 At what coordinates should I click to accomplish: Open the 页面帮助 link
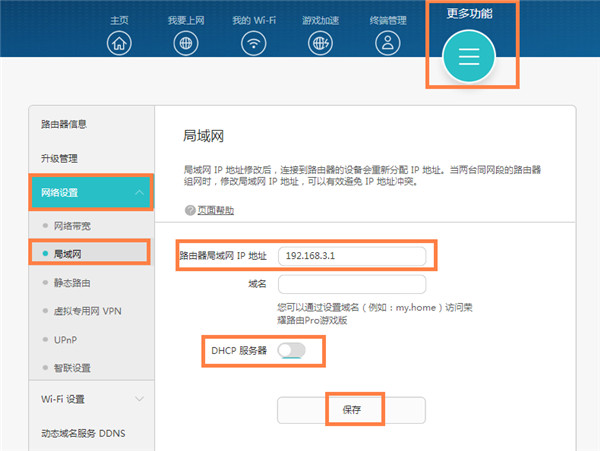[215, 211]
